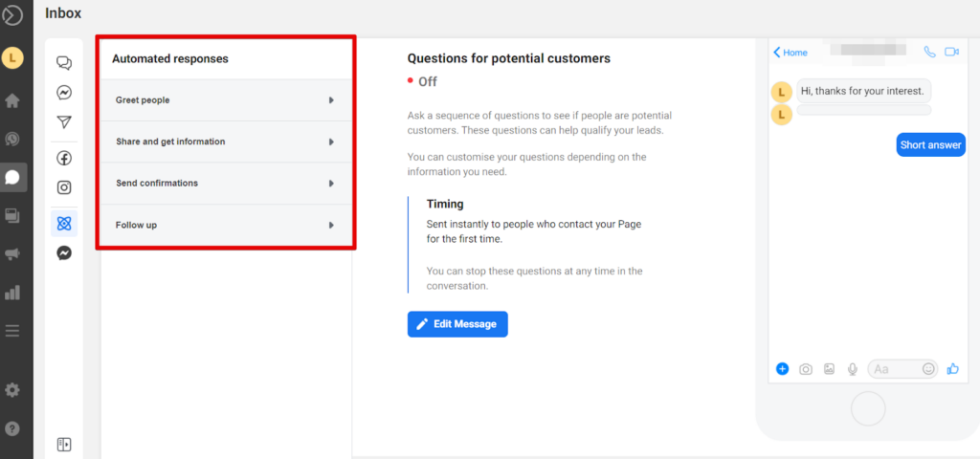Click the paper plane icon

coord(64,122)
